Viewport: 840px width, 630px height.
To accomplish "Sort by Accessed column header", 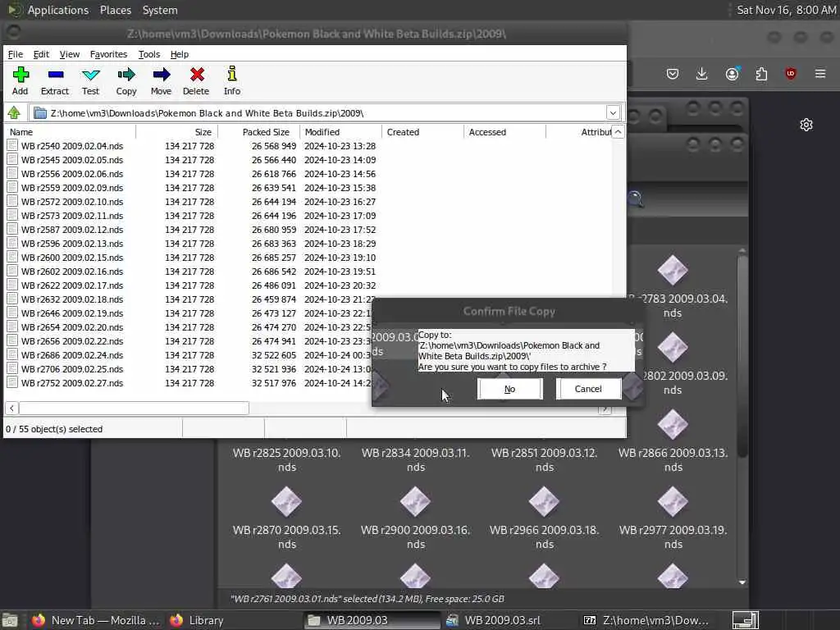I will [504, 132].
